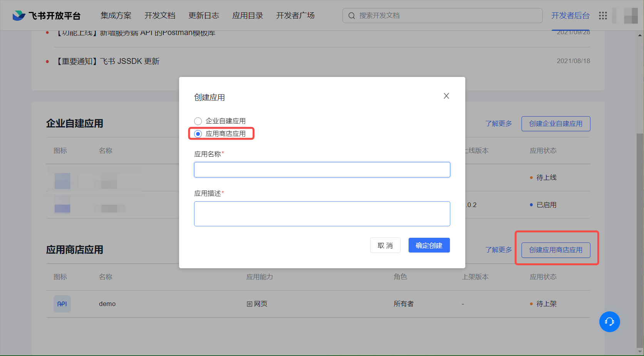Open the 集成方案 menu

116,15
